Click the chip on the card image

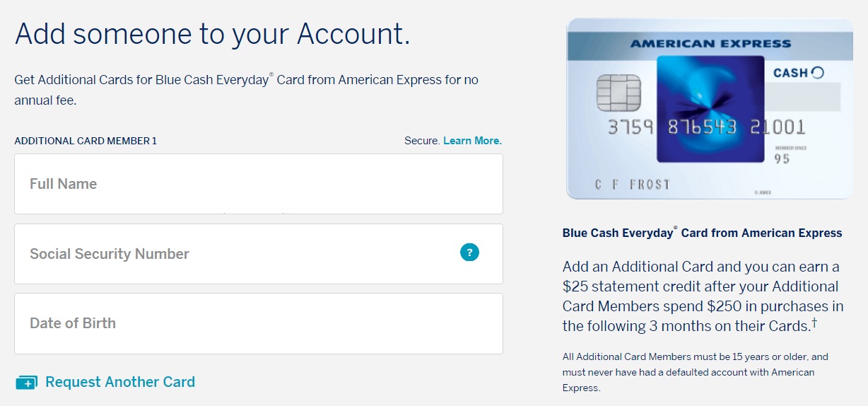[x=618, y=92]
